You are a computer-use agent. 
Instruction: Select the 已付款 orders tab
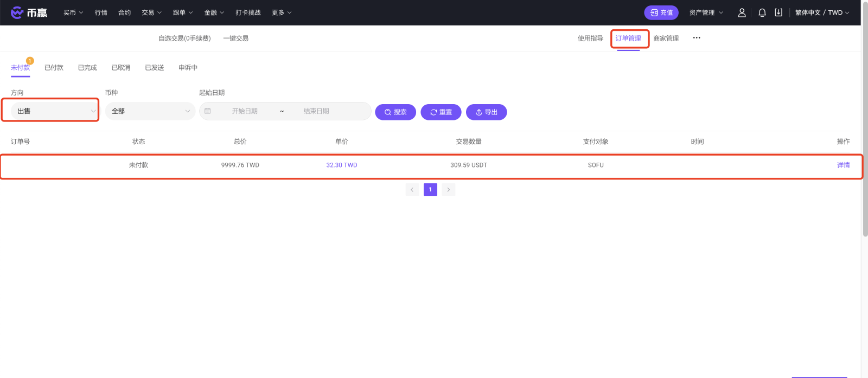coord(54,68)
